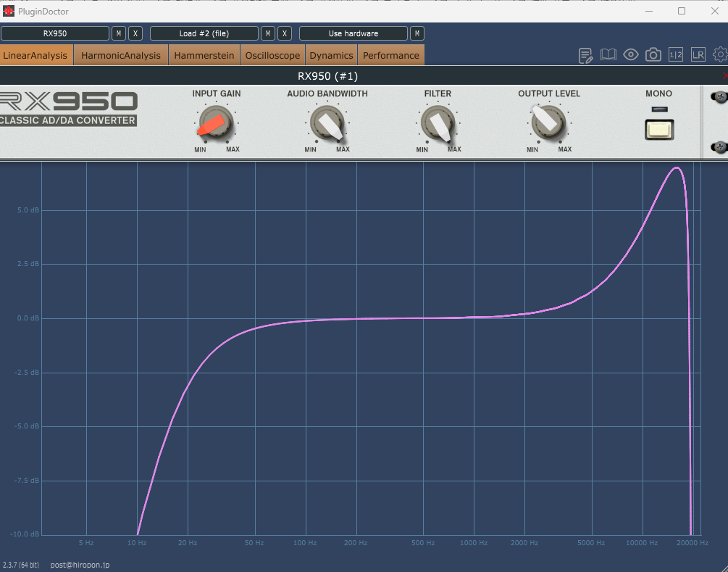Click the PluginDoctor app logo
Image resolution: width=728 pixels, height=572 pixels.
(x=9, y=11)
